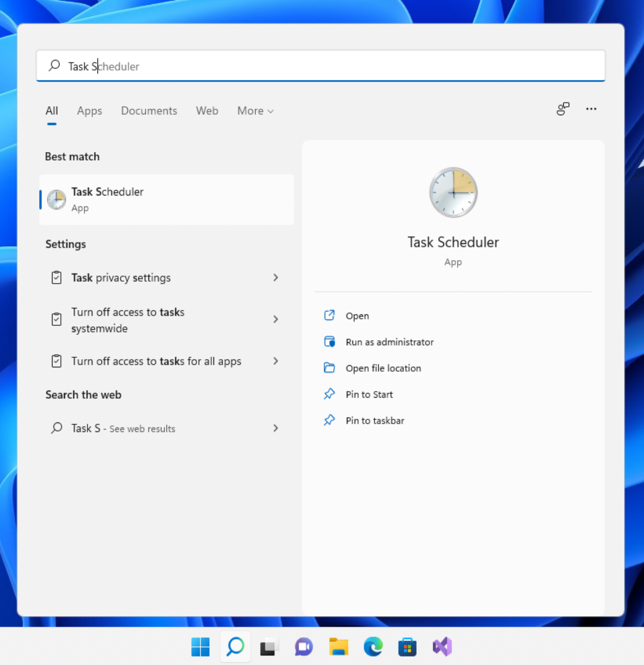
Task: Open the Chat app on taskbar
Action: (304, 647)
